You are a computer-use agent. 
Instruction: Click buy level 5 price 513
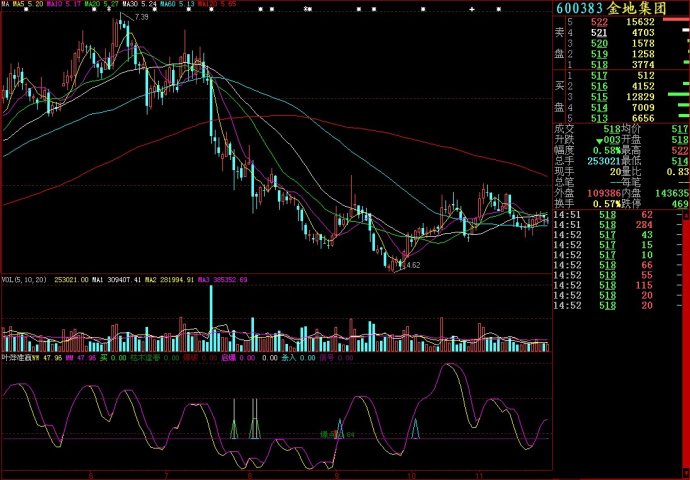coord(599,118)
